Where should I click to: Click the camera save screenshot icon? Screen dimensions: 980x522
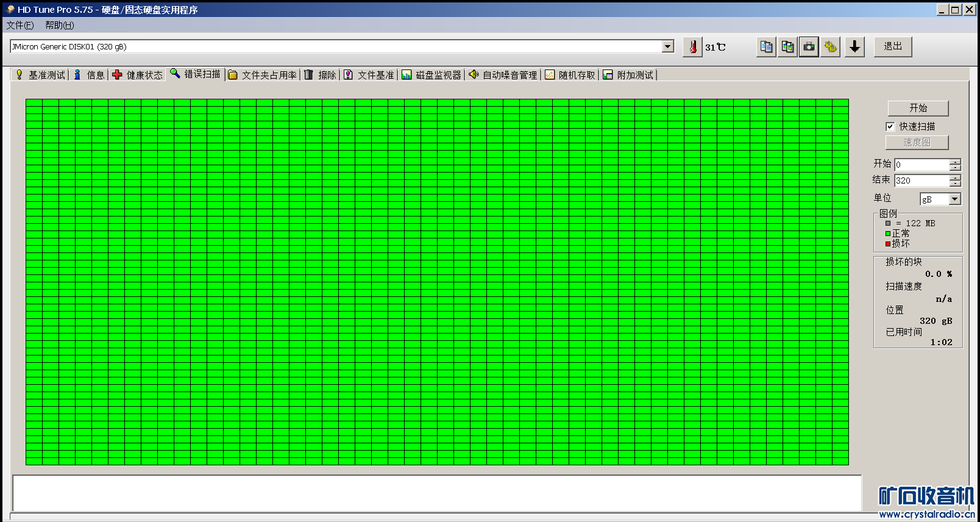[x=809, y=47]
